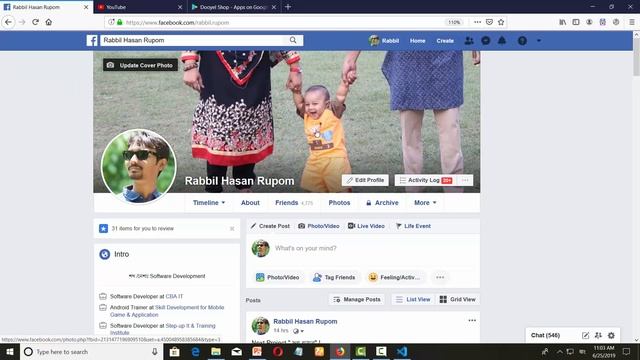The image size is (640, 360).
Task: Expand the Timeline dropdown tab
Action: click(x=209, y=202)
